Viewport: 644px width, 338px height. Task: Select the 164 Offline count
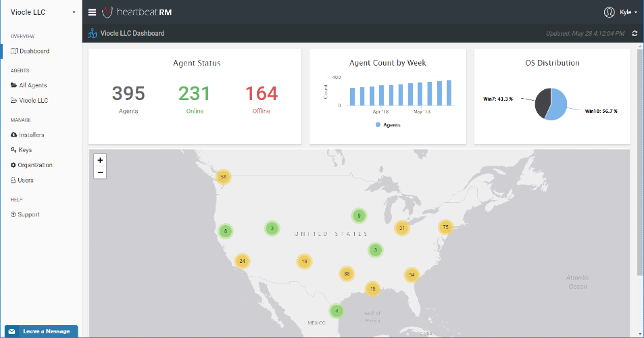click(x=262, y=94)
